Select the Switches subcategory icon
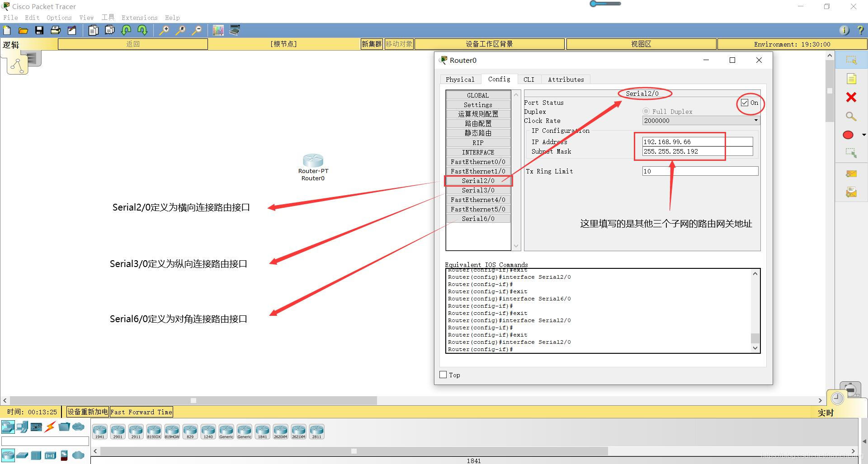 tap(22, 455)
